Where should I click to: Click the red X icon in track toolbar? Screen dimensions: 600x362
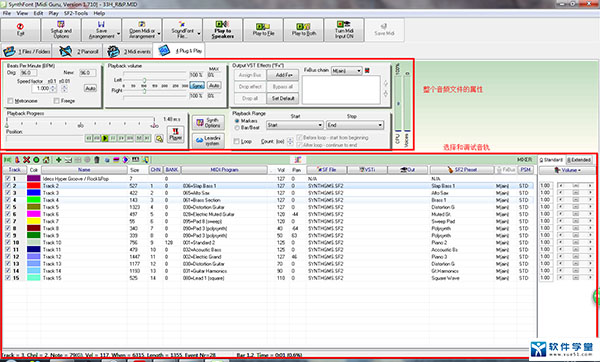pyautogui.click(x=26, y=160)
